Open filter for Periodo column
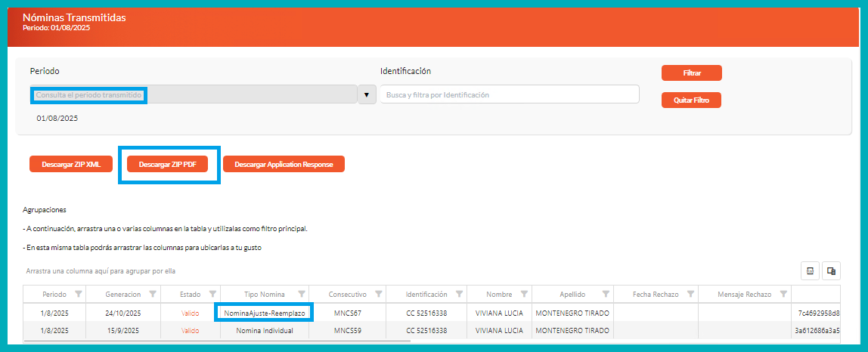The height and width of the screenshot is (352, 868). point(79,295)
